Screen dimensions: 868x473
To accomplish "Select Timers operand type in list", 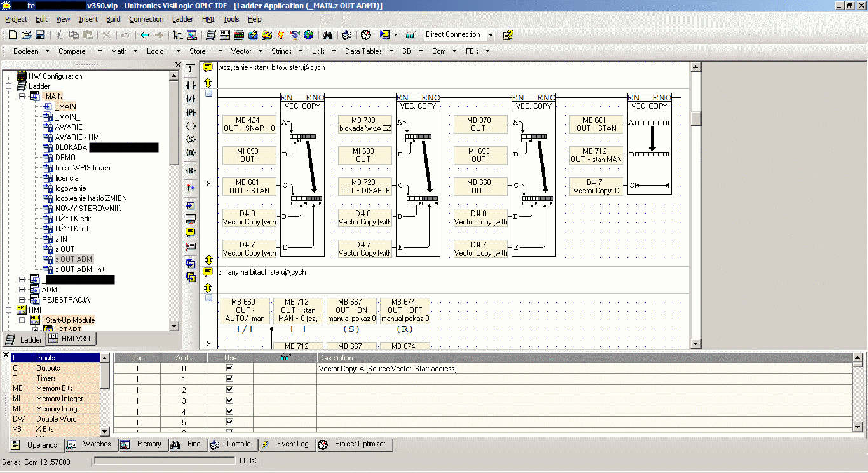I will pos(56,378).
